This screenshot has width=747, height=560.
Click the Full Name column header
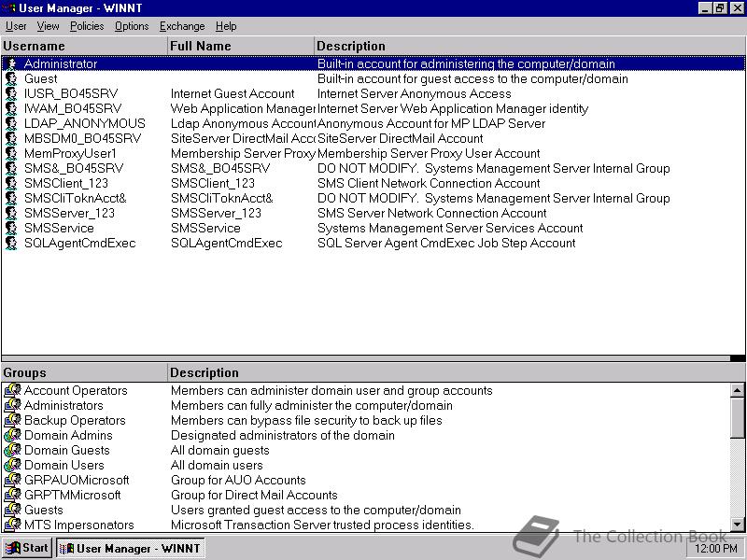tap(241, 46)
